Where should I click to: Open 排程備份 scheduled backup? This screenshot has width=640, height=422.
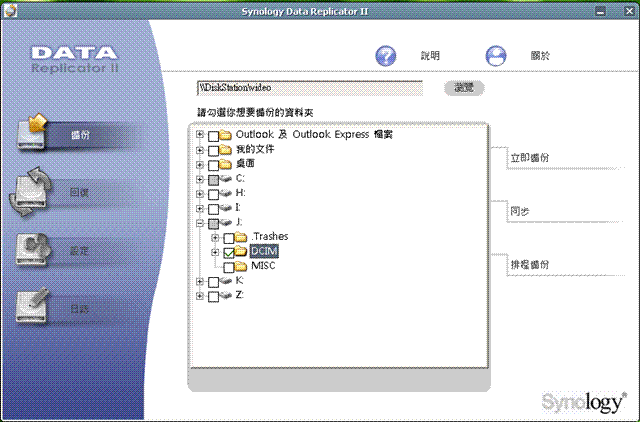pos(530,264)
